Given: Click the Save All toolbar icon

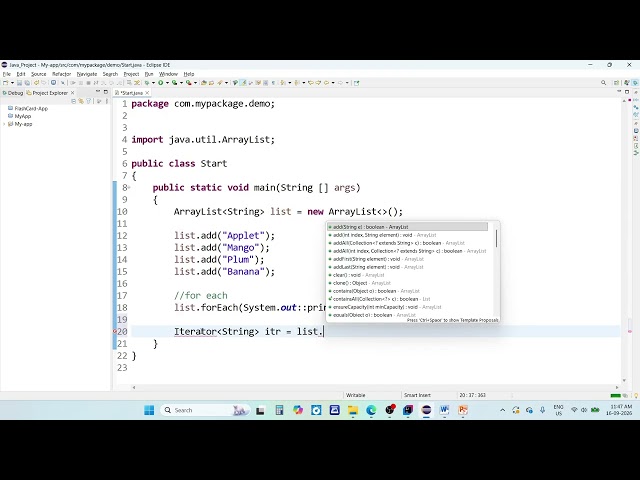Looking at the screenshot, I should point(27,83).
